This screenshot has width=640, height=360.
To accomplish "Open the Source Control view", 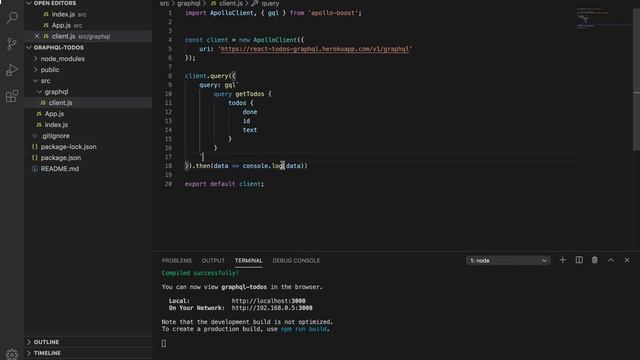I will [x=12, y=44].
